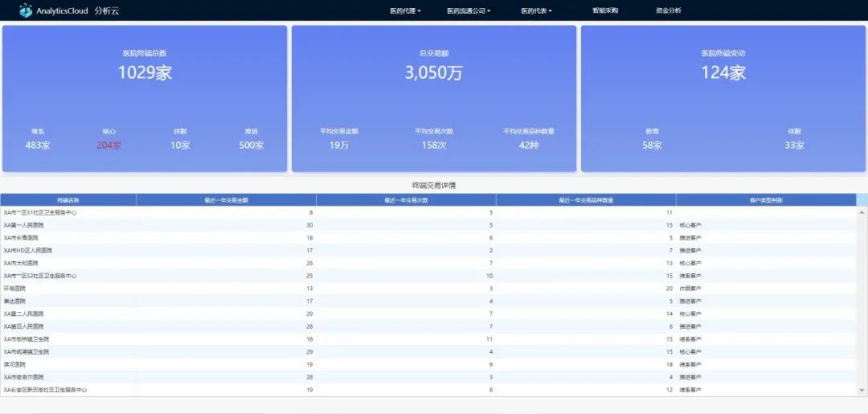Sort by 最近一年交易金额 column header
Screen dimensions: 868x414
[226, 199]
